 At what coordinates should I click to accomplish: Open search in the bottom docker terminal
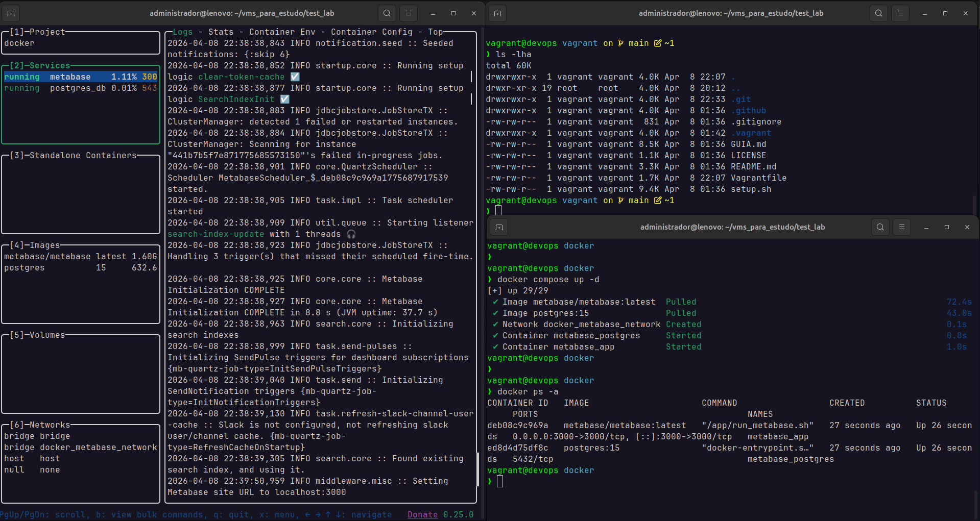pyautogui.click(x=880, y=227)
